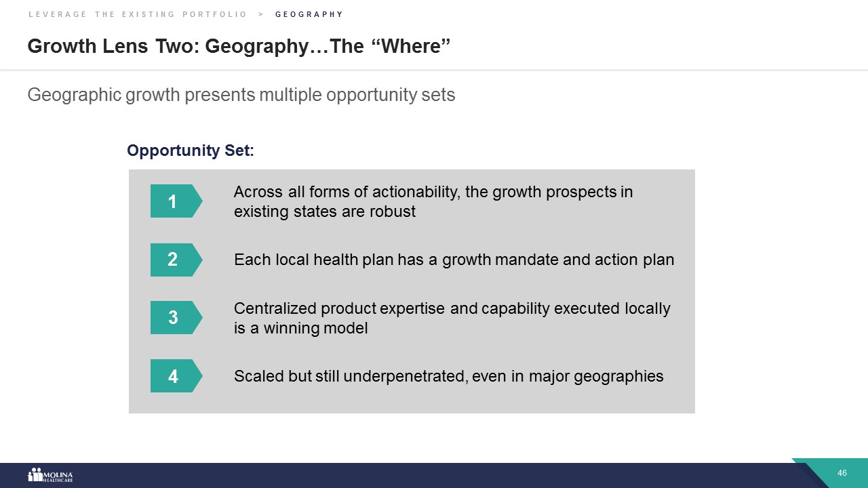Click the teal arrow labeled 2
Screen dimensions: 868x488
point(175,260)
